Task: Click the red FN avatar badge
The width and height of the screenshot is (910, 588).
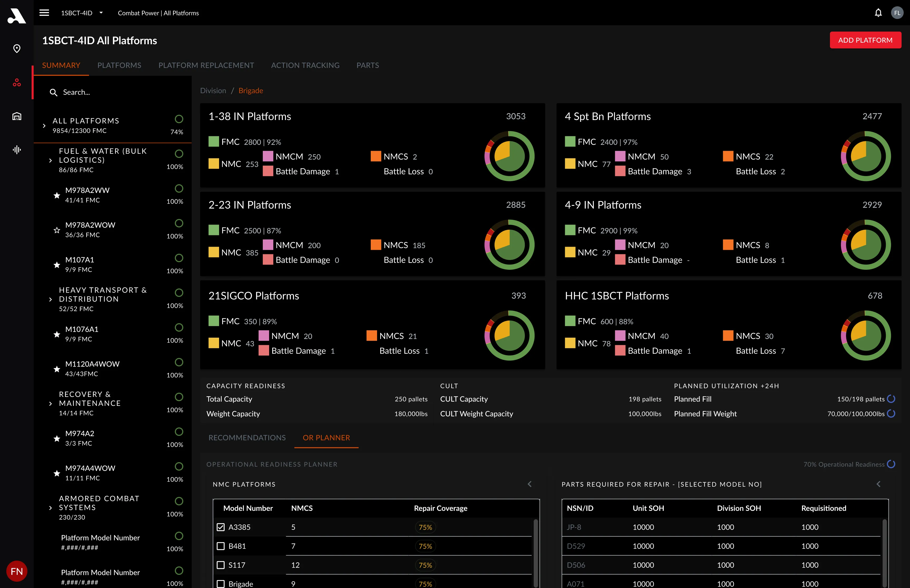Action: click(17, 571)
